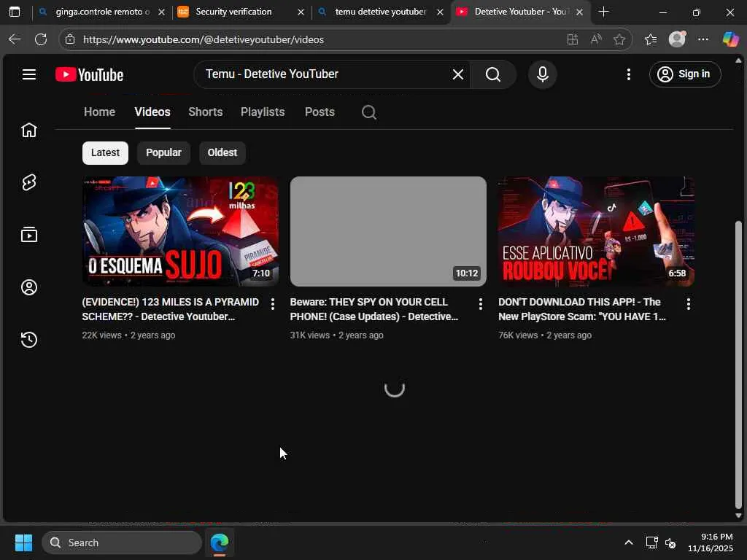
Task: Reload the page with refresh icon
Action: click(x=41, y=39)
